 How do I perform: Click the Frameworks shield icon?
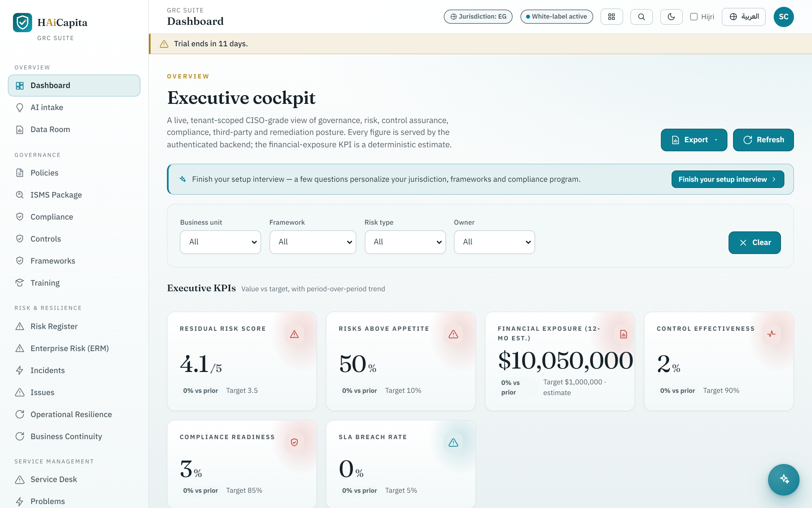pos(20,261)
